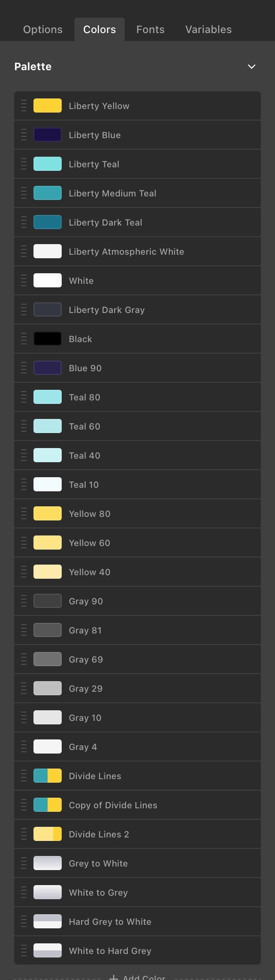Click the drag handle icon beside Black
This screenshot has width=275, height=980.
(24, 339)
